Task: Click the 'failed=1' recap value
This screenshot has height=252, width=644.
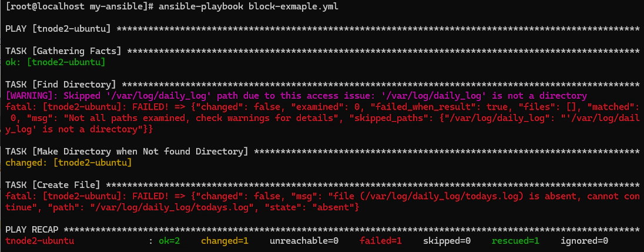Action: pos(381,241)
